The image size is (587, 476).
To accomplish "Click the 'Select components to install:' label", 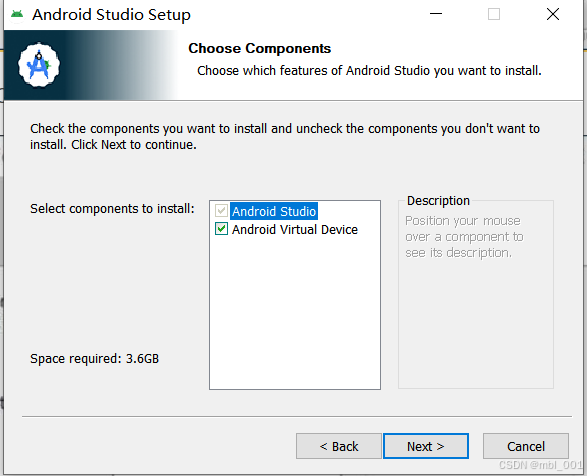I will (112, 209).
